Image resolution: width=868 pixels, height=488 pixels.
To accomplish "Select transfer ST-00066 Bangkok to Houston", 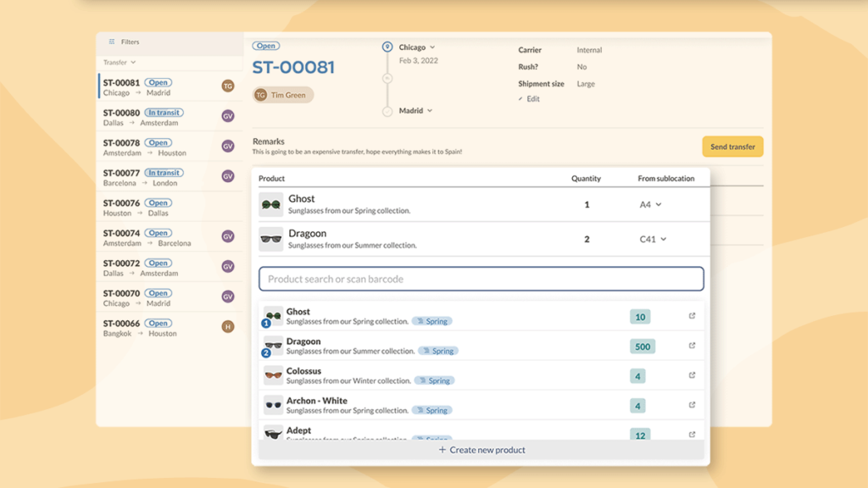I will point(170,328).
